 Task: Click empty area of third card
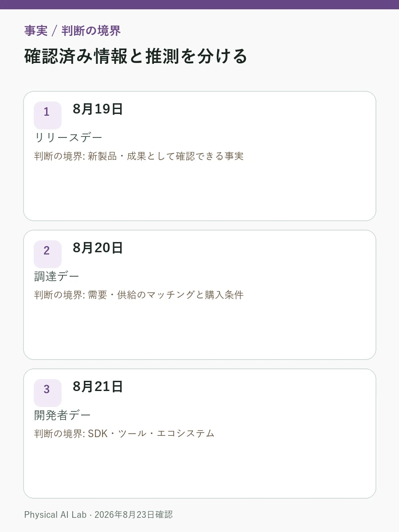tap(199, 468)
